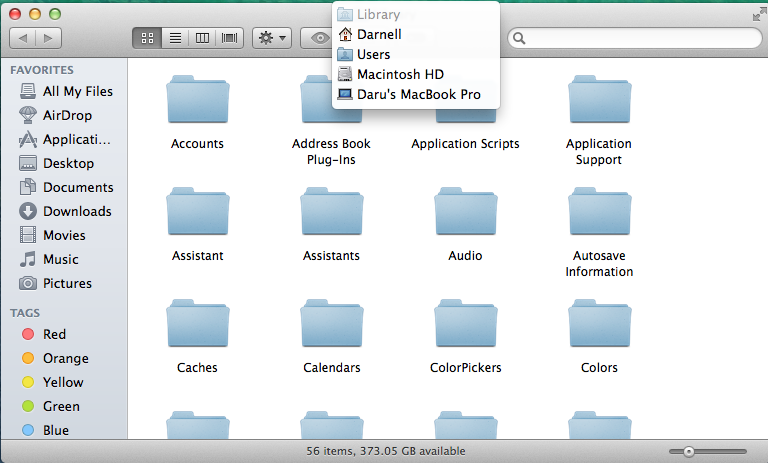Click the TAGS sidebar heading
Viewport: 768px width, 463px height.
[x=25, y=313]
